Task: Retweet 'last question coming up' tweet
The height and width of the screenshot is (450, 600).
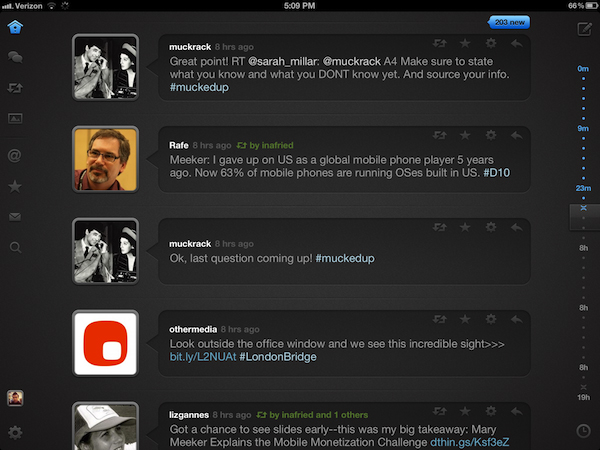Action: [x=440, y=227]
